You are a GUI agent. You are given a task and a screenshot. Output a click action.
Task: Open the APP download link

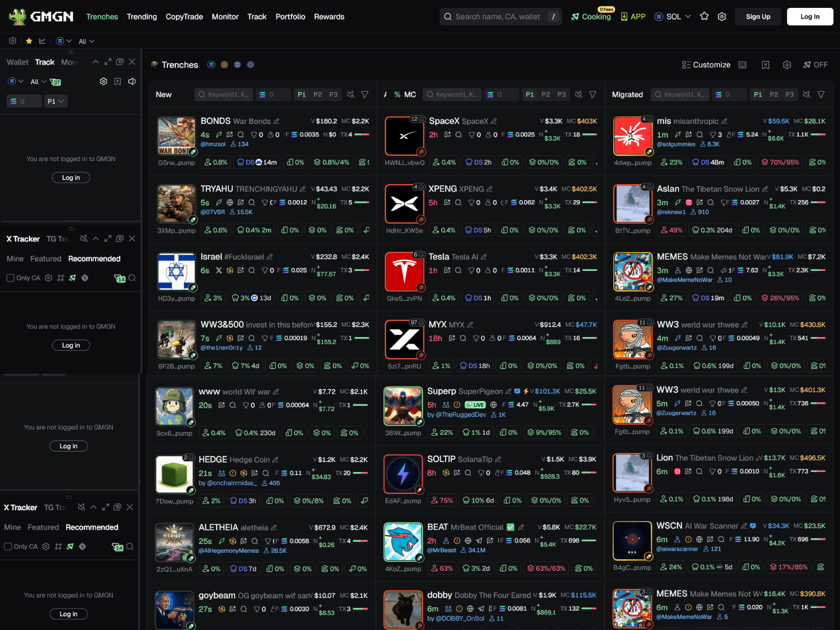coord(633,16)
